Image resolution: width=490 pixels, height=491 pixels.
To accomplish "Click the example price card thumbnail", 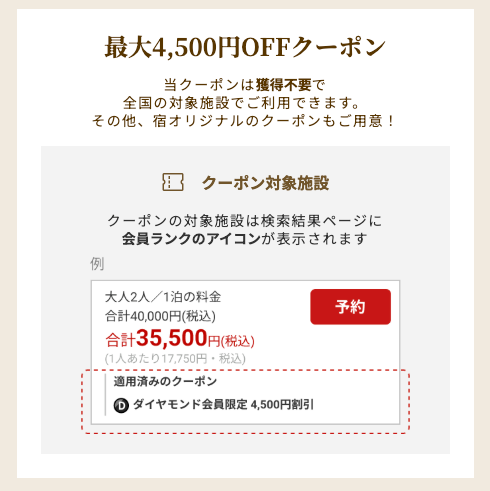I will pyautogui.click(x=245, y=352).
